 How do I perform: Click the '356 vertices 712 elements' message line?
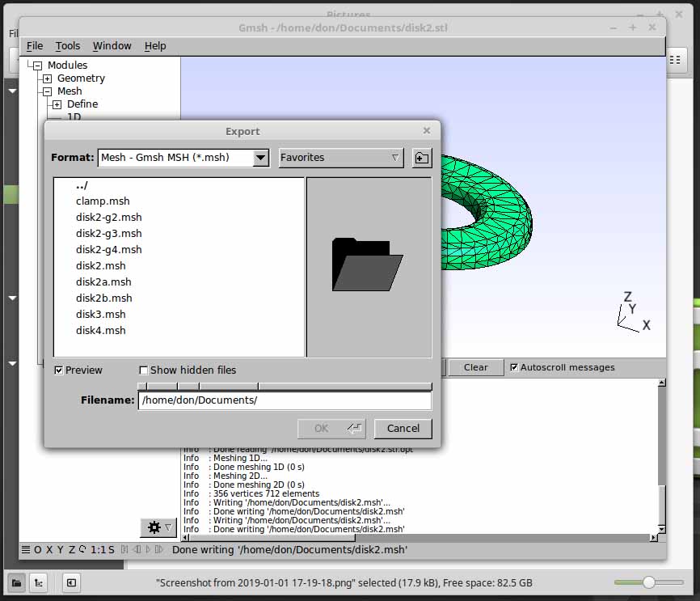click(267, 493)
